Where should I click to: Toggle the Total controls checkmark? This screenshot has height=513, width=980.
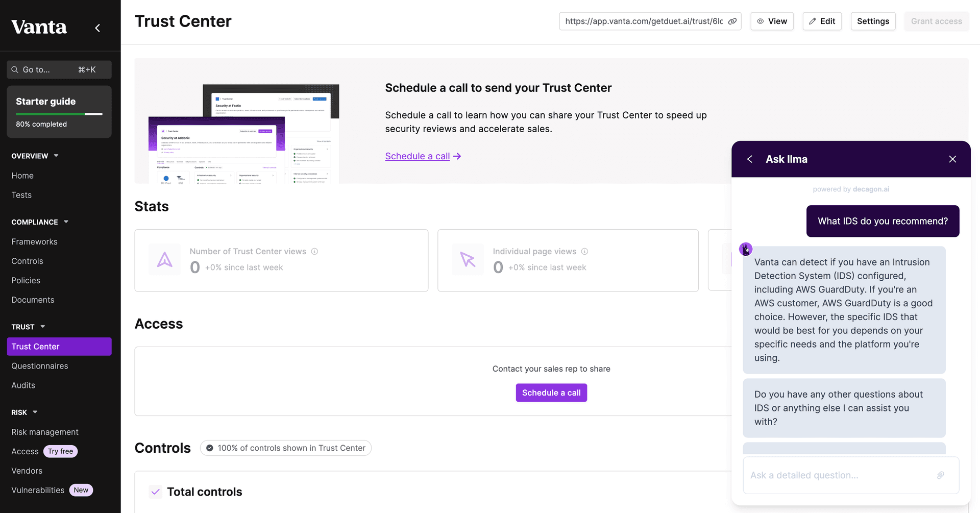[156, 492]
